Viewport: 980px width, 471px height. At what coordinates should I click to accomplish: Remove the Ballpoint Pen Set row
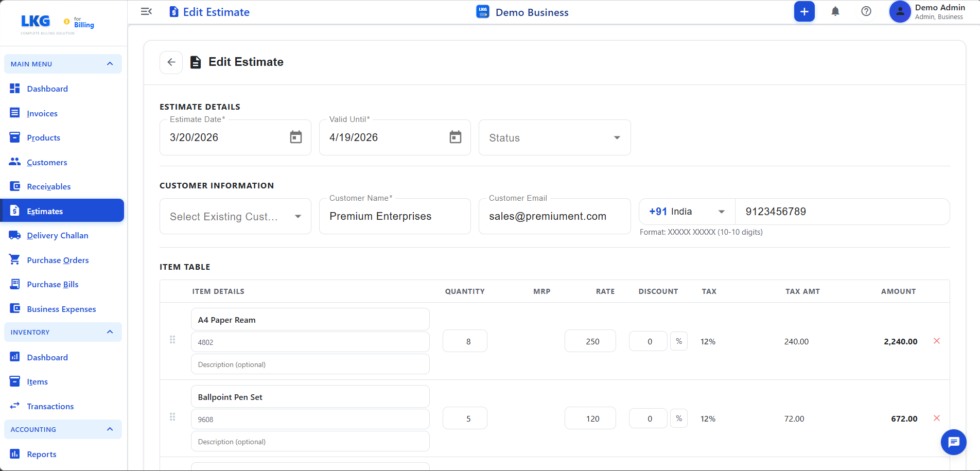point(936,418)
